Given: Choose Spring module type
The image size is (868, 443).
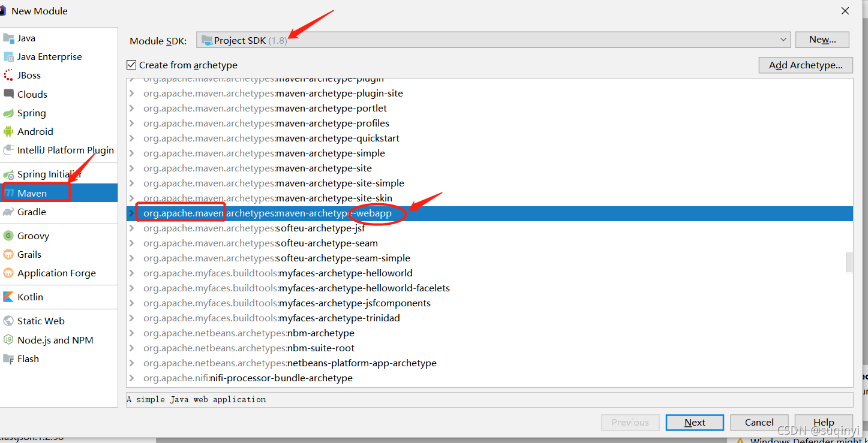Looking at the screenshot, I should click(59, 113).
